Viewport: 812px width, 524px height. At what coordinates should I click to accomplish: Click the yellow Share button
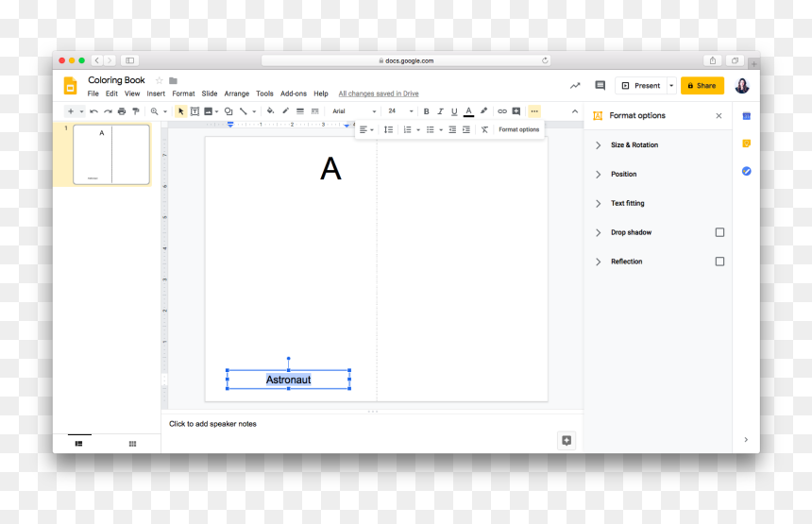click(702, 85)
